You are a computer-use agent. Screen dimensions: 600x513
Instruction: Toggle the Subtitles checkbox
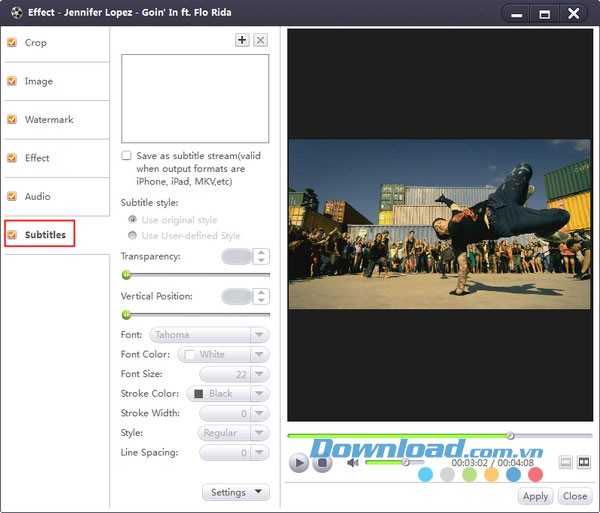pyautogui.click(x=12, y=235)
